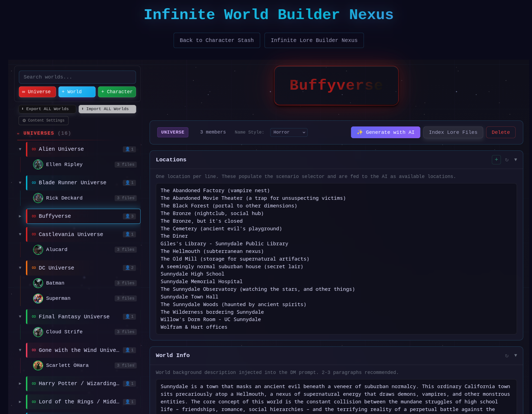
Task: Click Scarlett OHara's avatar icon
Action: (x=38, y=365)
